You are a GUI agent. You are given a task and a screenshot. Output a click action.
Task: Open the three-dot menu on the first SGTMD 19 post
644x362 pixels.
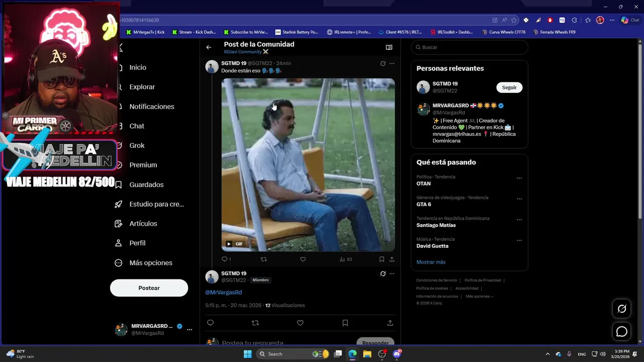pyautogui.click(x=392, y=63)
